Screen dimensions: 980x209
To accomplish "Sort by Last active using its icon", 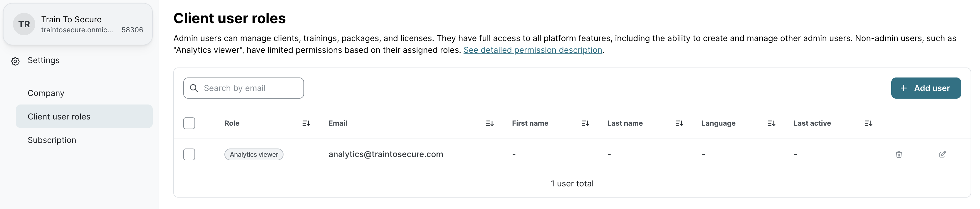I will (x=868, y=124).
